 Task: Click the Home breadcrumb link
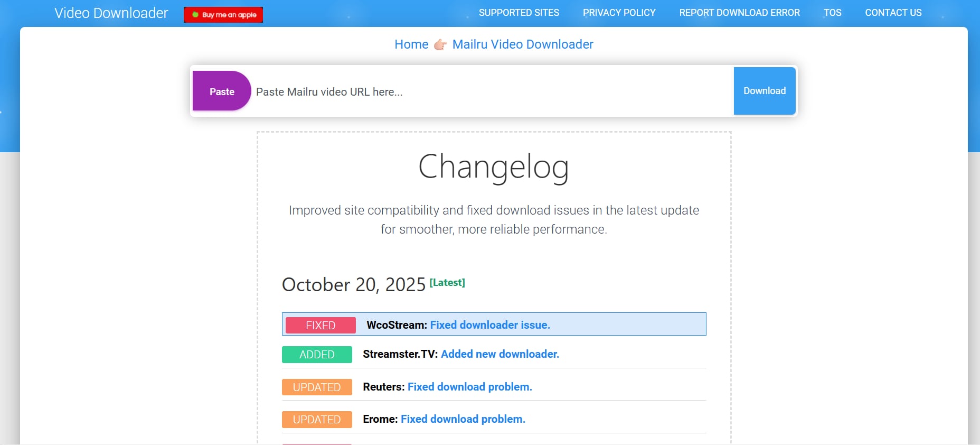[x=411, y=44]
